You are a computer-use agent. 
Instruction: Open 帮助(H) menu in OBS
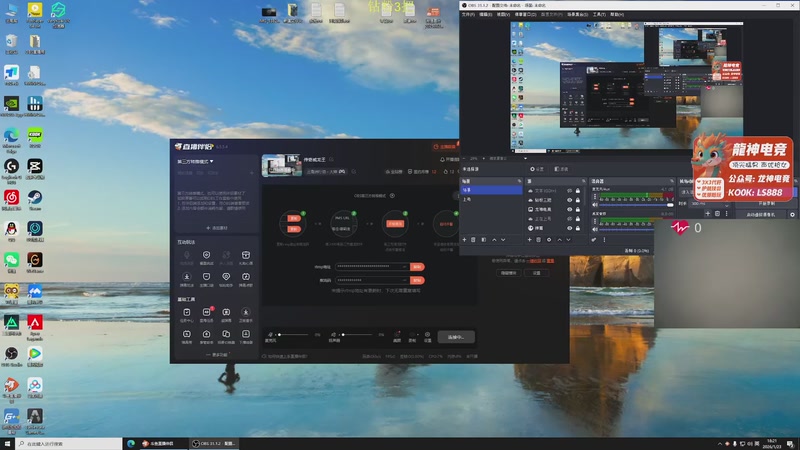click(617, 14)
